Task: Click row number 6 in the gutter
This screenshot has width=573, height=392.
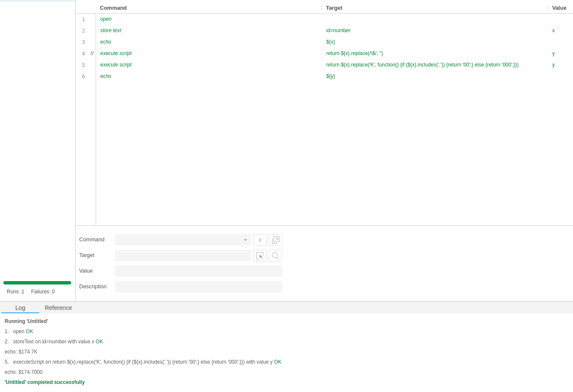Action: point(83,77)
